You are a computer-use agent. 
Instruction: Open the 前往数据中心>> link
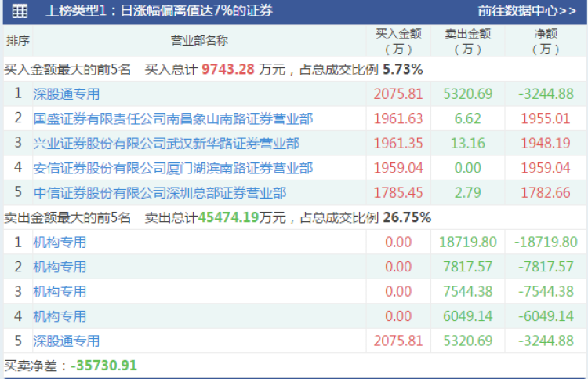[527, 11]
